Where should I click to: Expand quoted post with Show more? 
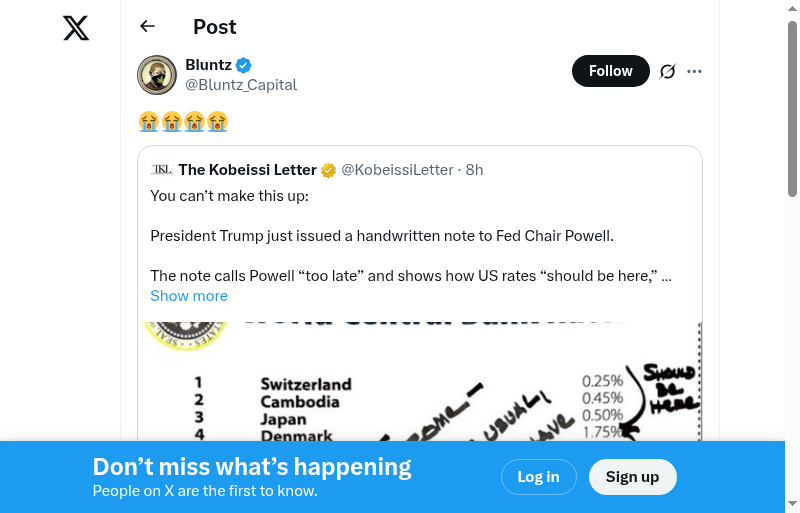[x=189, y=296]
